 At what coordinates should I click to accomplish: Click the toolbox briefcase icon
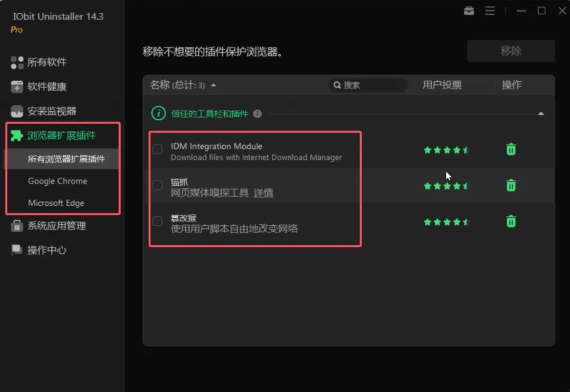click(x=469, y=11)
